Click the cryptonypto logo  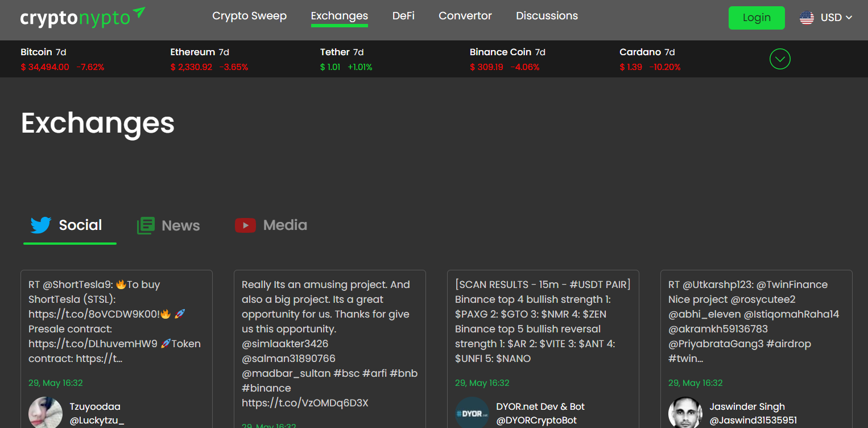click(x=82, y=17)
